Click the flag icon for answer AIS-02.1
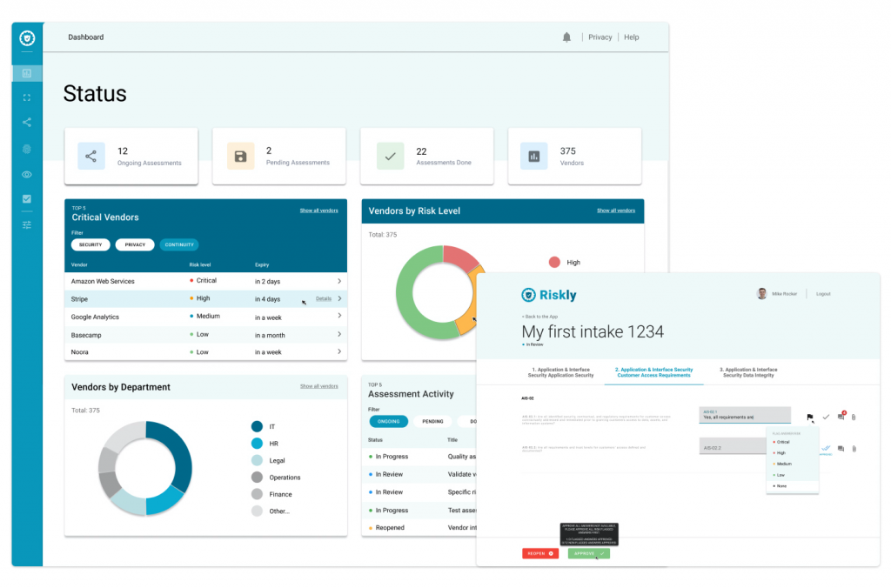 click(810, 417)
